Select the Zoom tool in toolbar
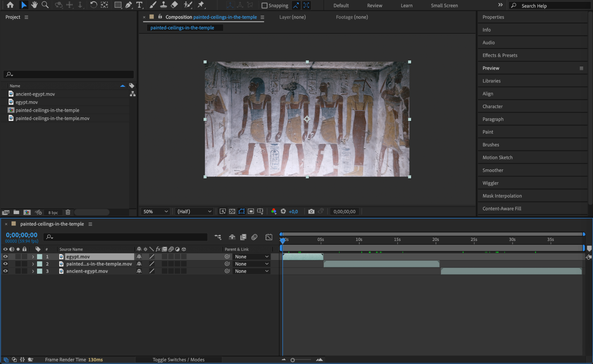Viewport: 593px width, 364px height. [x=45, y=5]
